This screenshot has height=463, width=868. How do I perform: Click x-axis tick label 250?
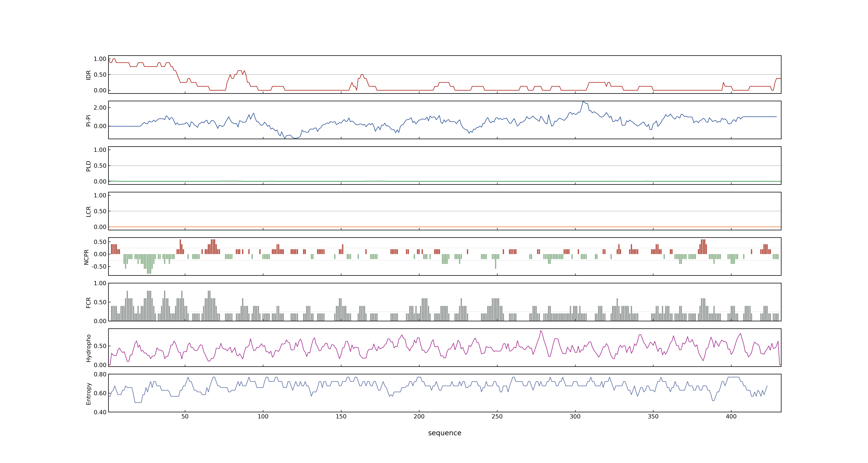pyautogui.click(x=497, y=416)
